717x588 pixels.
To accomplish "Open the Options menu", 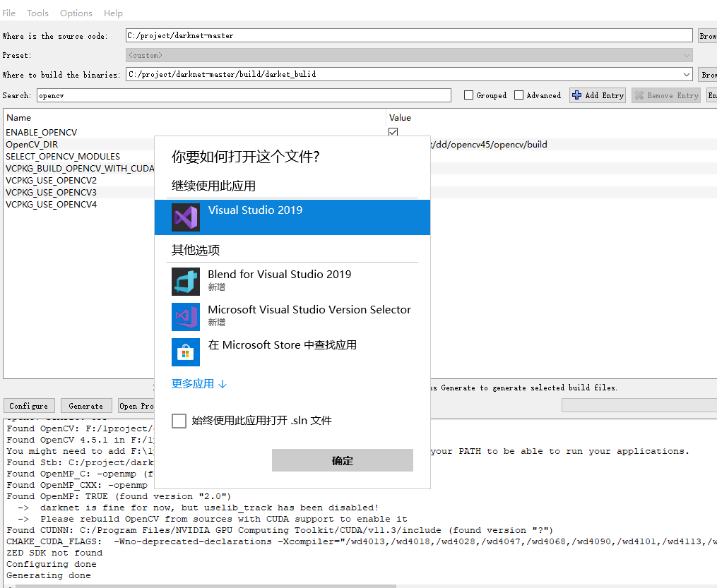I will (76, 13).
